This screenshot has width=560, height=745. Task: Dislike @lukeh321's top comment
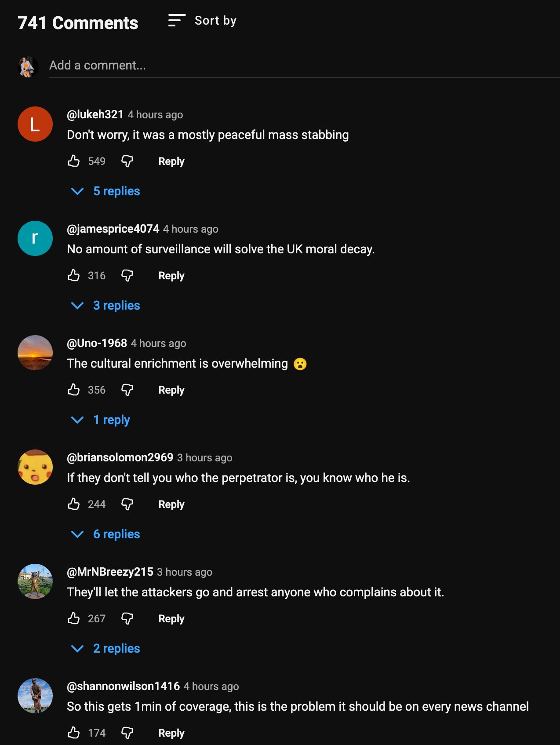127,161
